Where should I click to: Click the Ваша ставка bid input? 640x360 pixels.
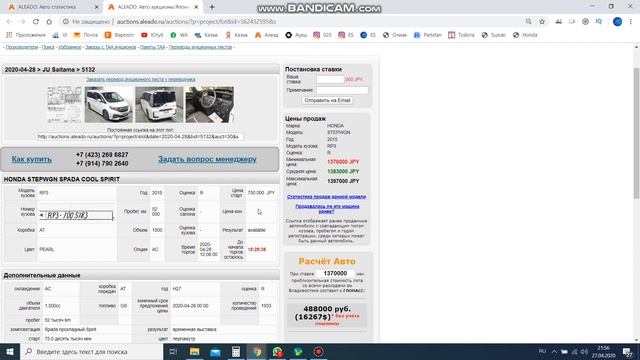330,79
